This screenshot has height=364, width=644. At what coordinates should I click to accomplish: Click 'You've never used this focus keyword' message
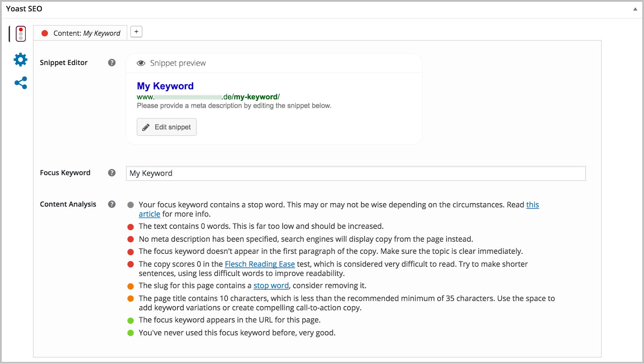click(237, 333)
